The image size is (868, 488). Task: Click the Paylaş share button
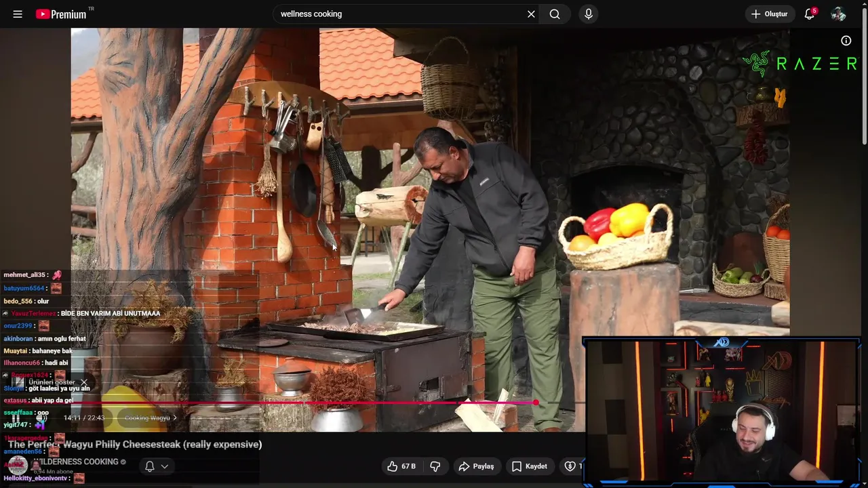point(476,466)
